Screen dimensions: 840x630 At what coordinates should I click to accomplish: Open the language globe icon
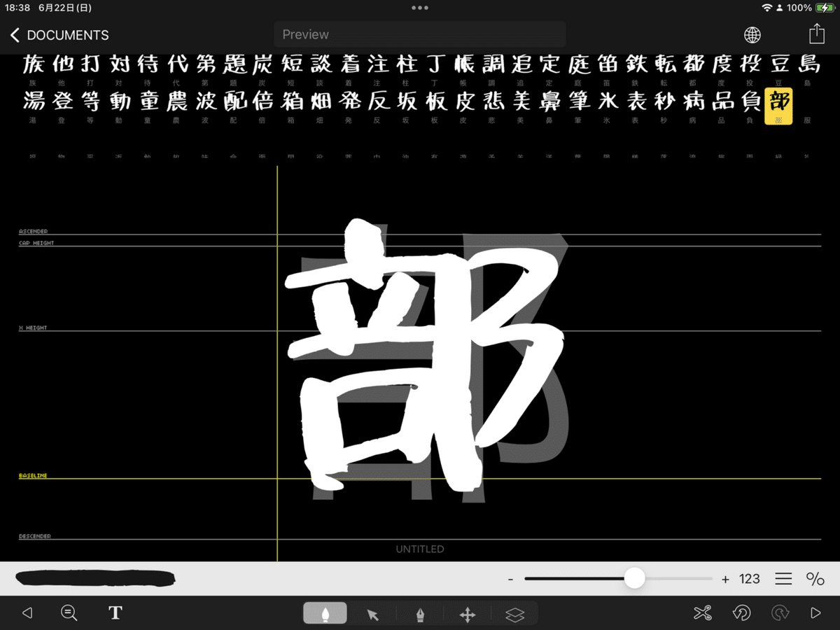(752, 34)
